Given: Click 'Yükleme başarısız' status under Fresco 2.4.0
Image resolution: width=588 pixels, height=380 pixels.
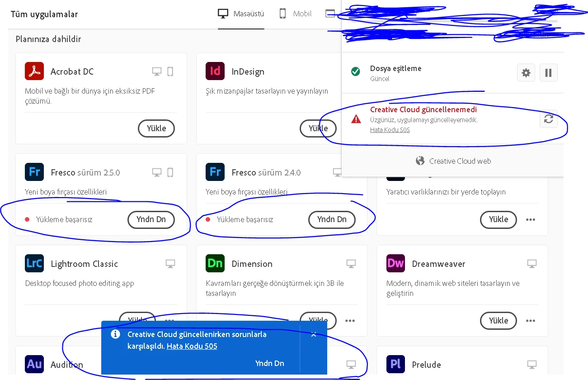Looking at the screenshot, I should [245, 219].
